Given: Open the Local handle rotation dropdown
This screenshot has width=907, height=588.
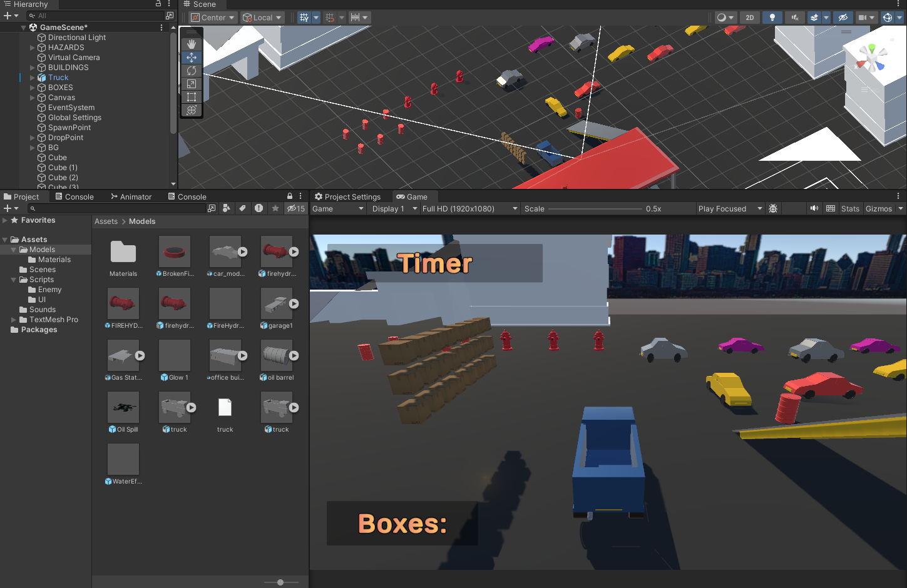Looking at the screenshot, I should tap(262, 18).
